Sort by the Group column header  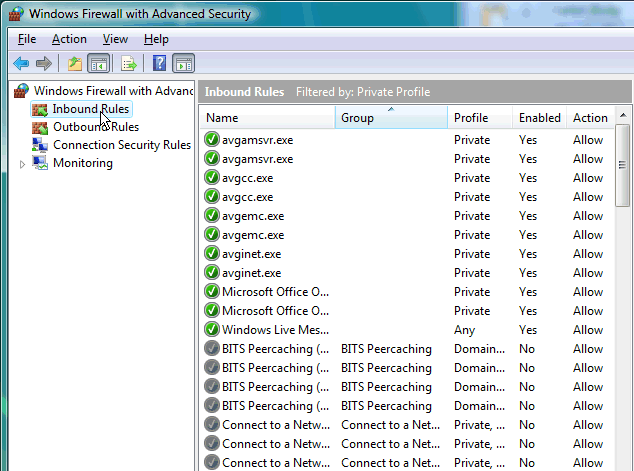(391, 118)
